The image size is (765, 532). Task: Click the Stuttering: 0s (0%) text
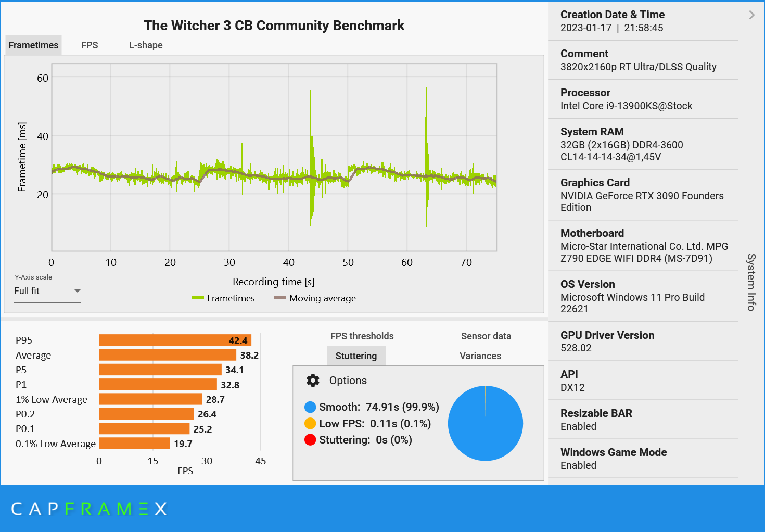366,440
